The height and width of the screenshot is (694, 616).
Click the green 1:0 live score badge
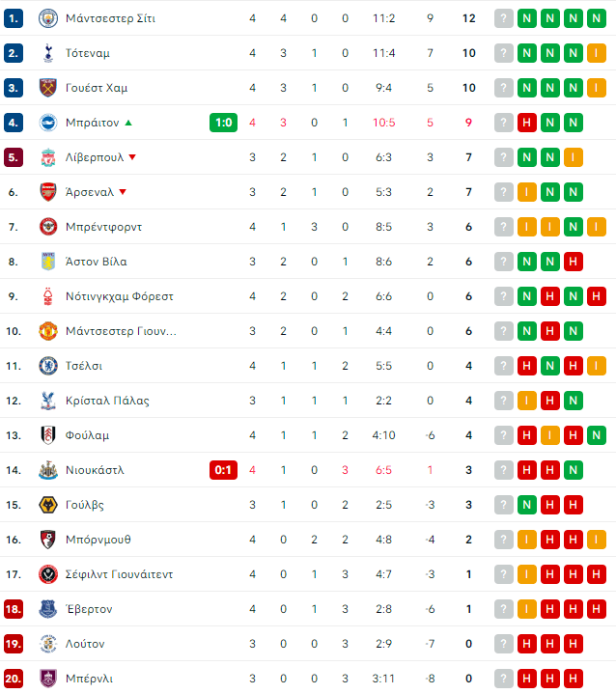tap(222, 123)
